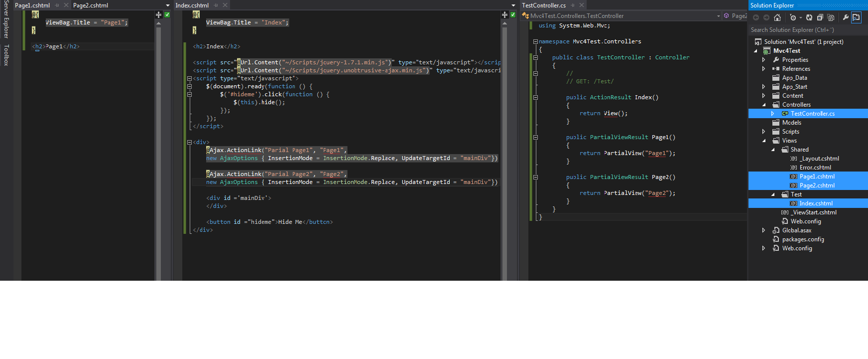Expand the Scripts folder
This screenshot has height=359, width=868.
click(x=764, y=132)
